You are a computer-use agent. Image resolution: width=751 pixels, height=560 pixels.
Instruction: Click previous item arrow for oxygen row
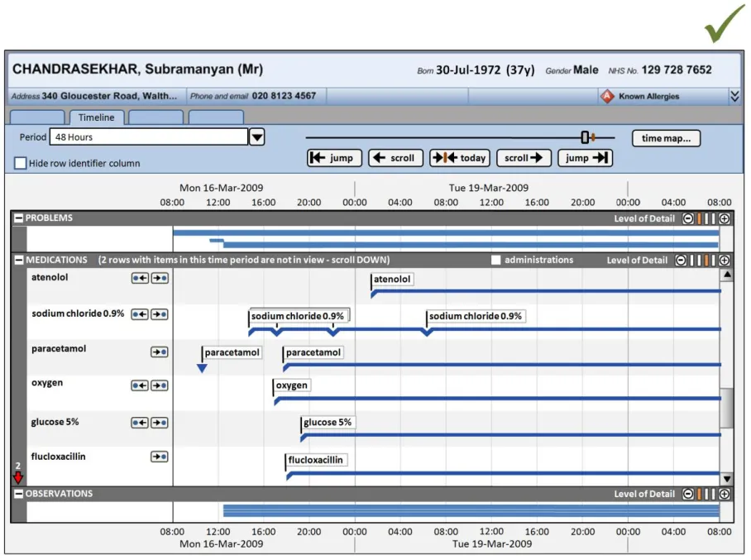(x=140, y=385)
